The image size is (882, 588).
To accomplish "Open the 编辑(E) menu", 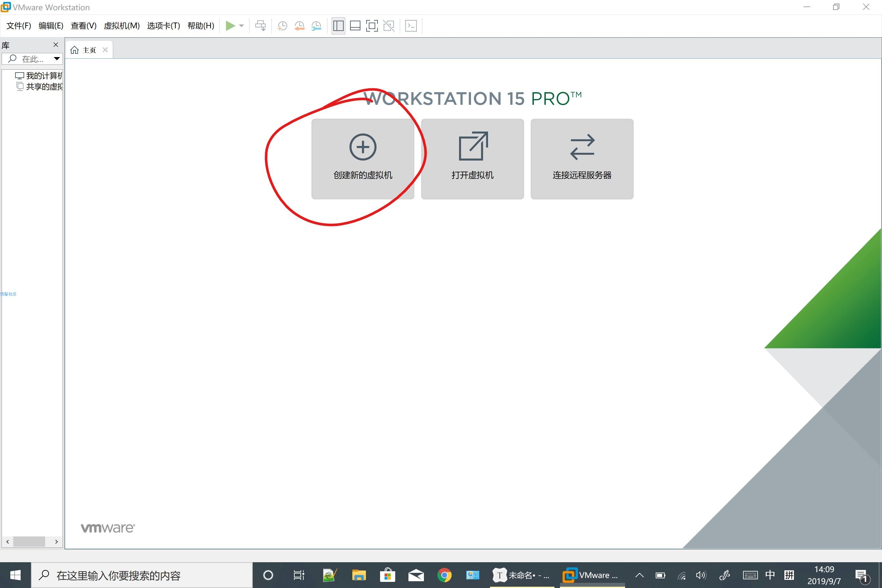I will [51, 26].
